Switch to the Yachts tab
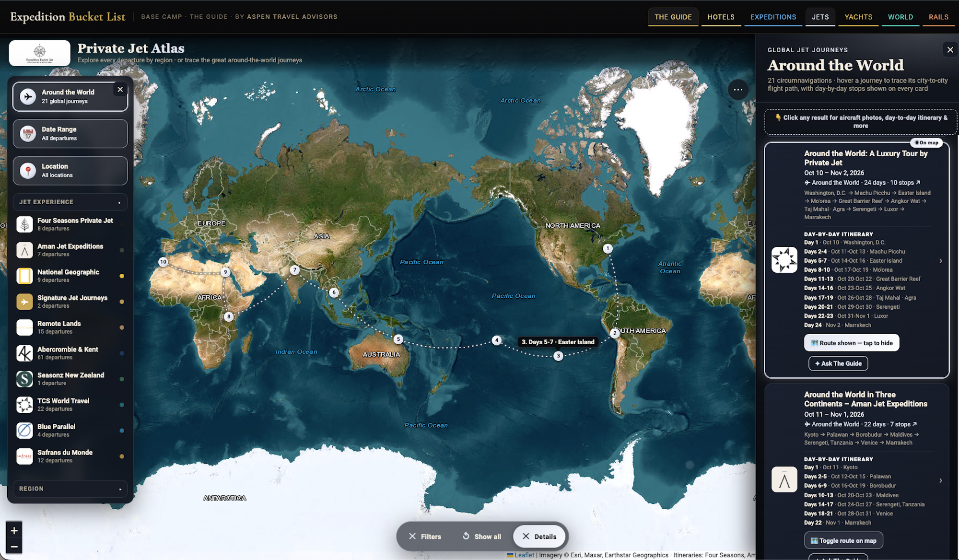Screen dimensions: 959x560 [858, 17]
